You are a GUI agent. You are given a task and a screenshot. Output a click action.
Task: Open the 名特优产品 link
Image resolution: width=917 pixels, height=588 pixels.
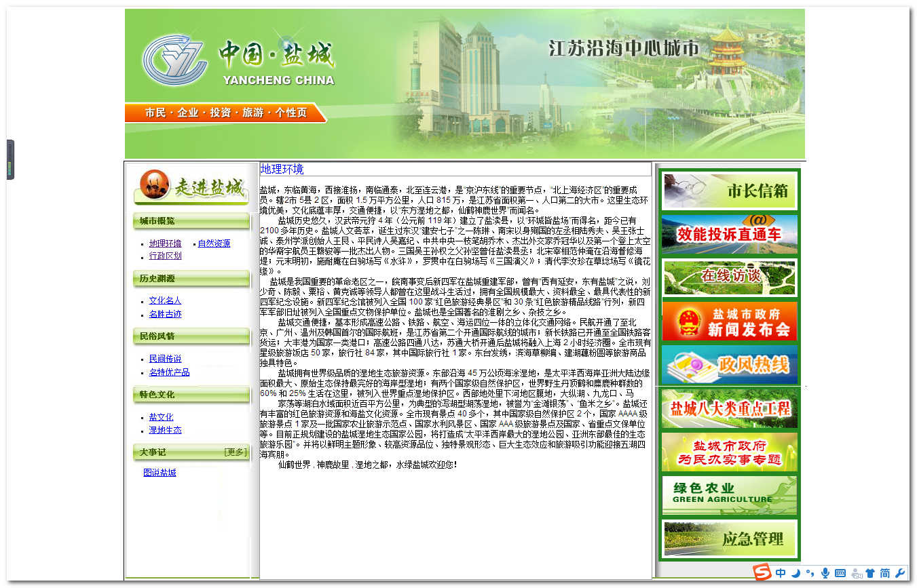pyautogui.click(x=170, y=372)
